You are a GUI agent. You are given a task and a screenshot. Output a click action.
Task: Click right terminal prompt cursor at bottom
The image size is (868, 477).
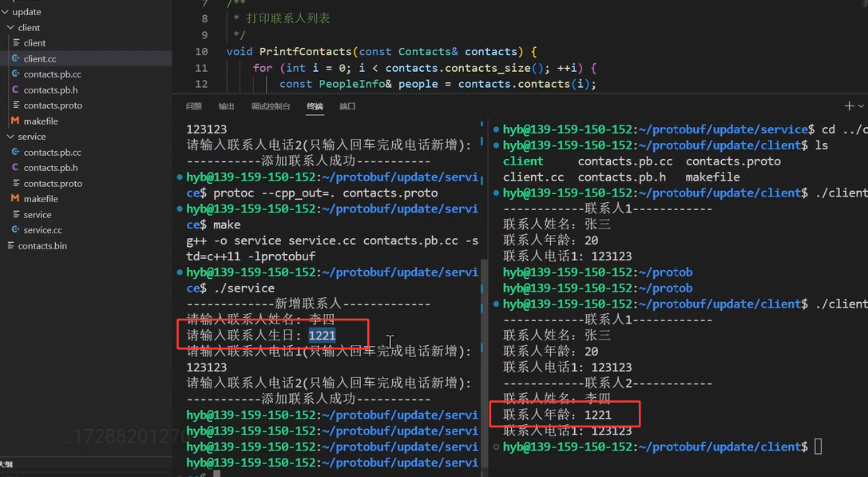click(x=818, y=447)
